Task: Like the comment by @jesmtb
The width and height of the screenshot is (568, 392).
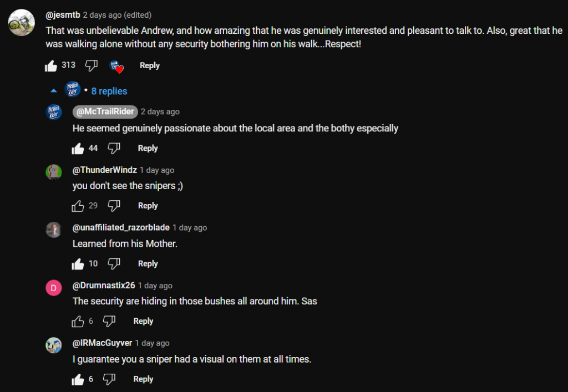Action: click(x=51, y=65)
